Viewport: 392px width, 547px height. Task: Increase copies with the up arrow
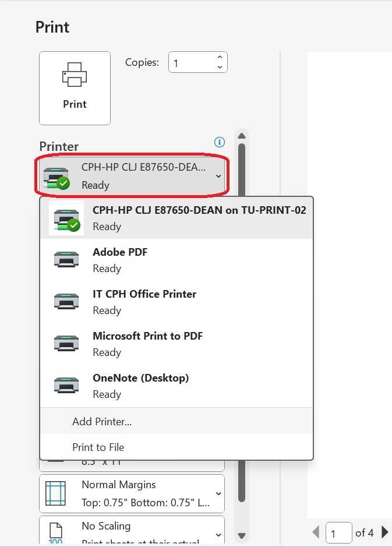click(x=220, y=57)
